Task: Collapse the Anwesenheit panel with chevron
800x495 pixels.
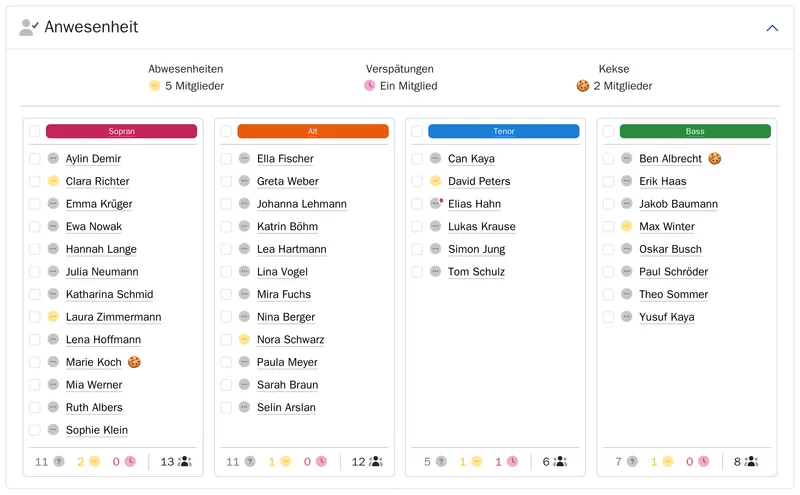Action: point(772,28)
